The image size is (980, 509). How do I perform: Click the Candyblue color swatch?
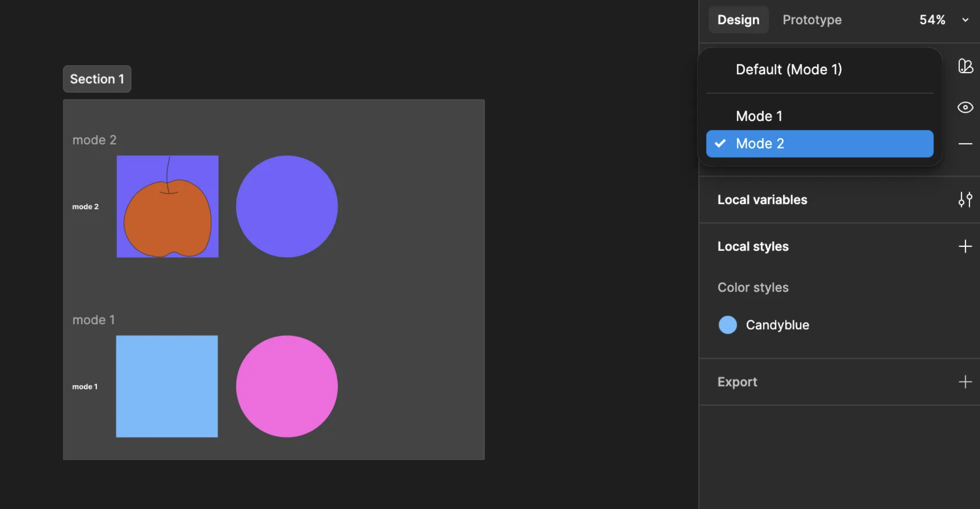pyautogui.click(x=727, y=325)
